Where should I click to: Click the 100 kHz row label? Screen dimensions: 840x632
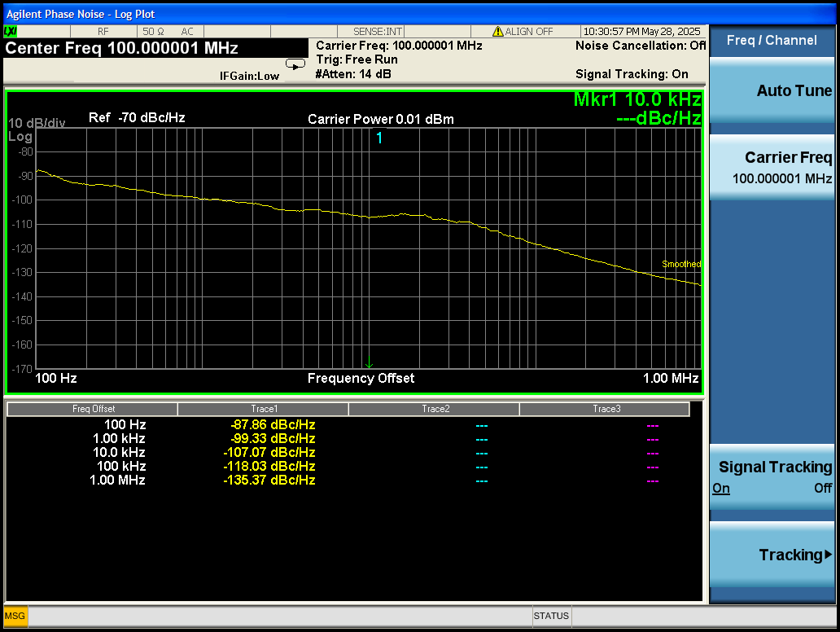121,467
